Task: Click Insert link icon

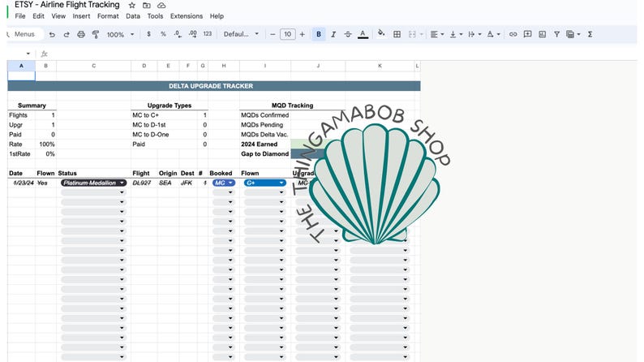Action: 513,35
